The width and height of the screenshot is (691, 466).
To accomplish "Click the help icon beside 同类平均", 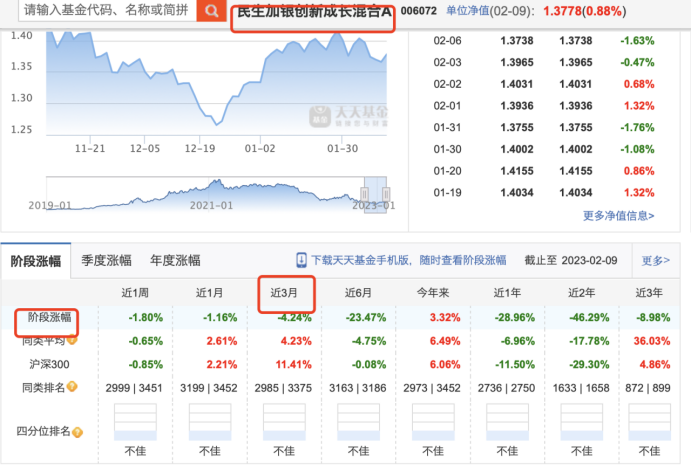I will 72,341.
